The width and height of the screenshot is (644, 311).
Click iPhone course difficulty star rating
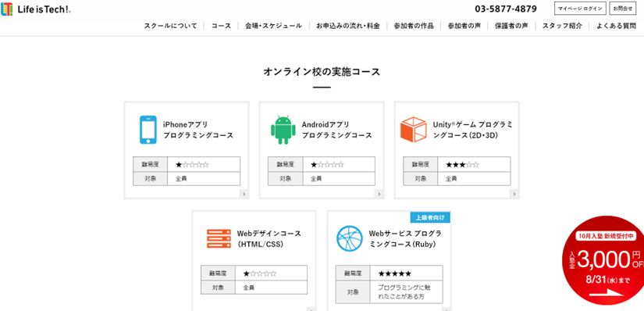coord(192,165)
